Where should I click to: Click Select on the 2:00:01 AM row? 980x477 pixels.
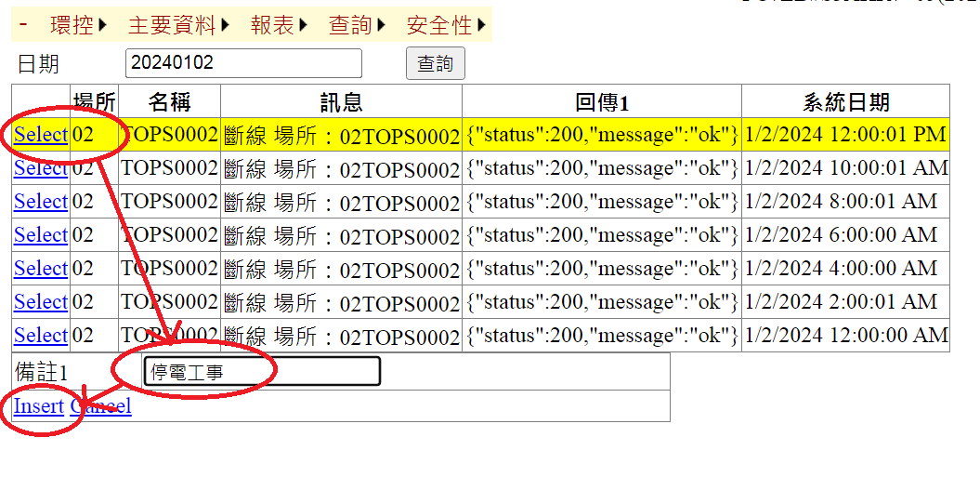(x=41, y=302)
